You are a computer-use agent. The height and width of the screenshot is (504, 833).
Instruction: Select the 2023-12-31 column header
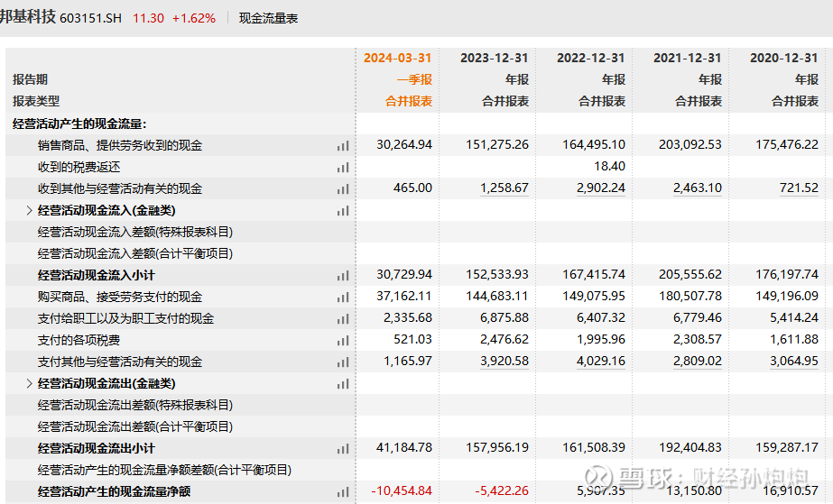[x=494, y=58]
